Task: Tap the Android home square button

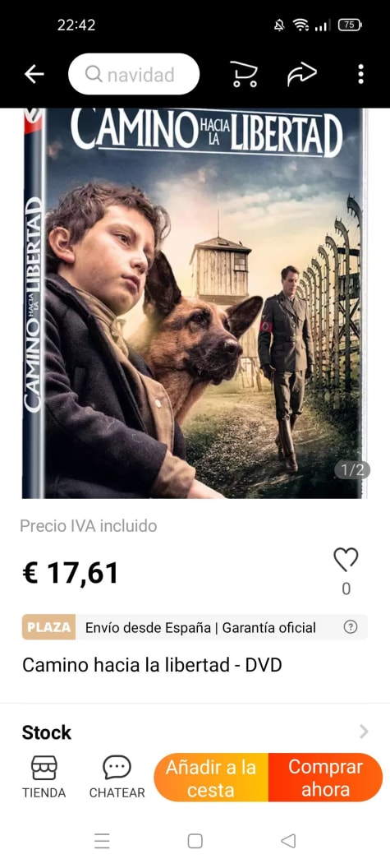Action: click(x=195, y=842)
